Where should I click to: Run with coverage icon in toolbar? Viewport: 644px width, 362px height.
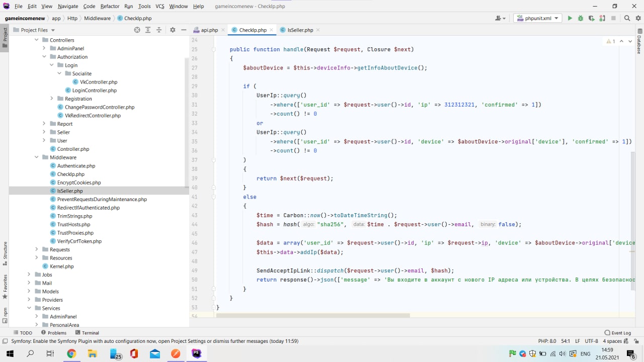tap(592, 18)
